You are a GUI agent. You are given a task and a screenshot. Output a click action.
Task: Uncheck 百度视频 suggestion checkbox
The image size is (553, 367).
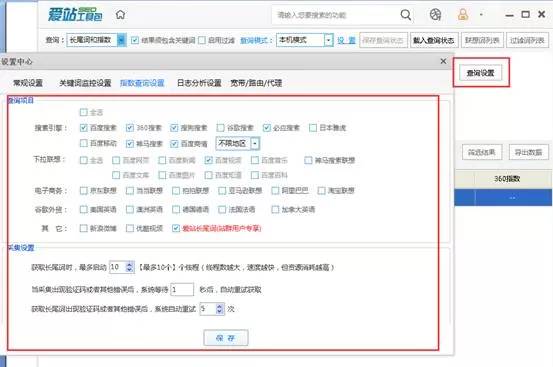[x=208, y=160]
